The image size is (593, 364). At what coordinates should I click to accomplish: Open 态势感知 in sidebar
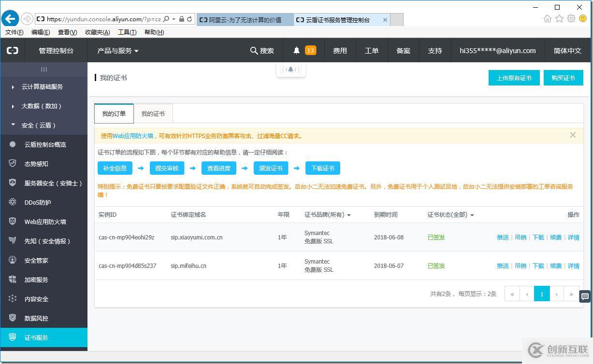[x=43, y=164]
